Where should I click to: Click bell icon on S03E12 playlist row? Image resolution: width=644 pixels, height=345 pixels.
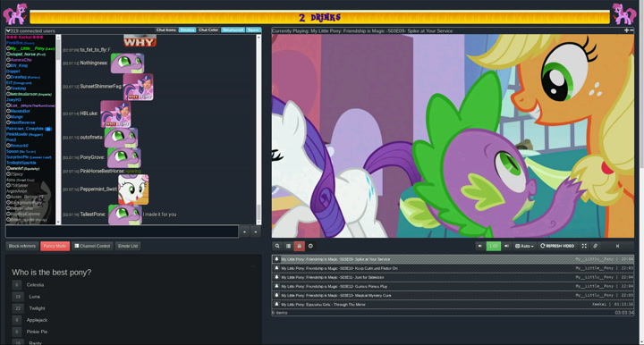[x=276, y=286]
